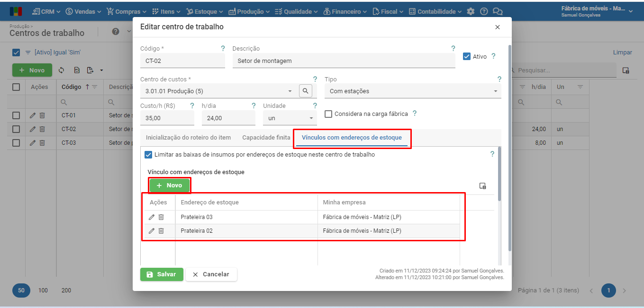Viewport: 644px width, 308px height.
Task: Open Inicialização do roteiro do item tab
Action: (188, 138)
